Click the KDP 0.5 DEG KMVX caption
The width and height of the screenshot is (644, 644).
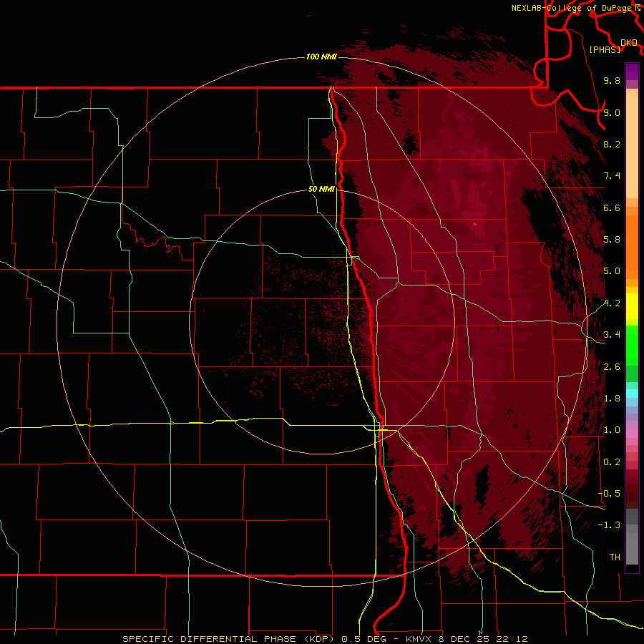tap(325, 639)
